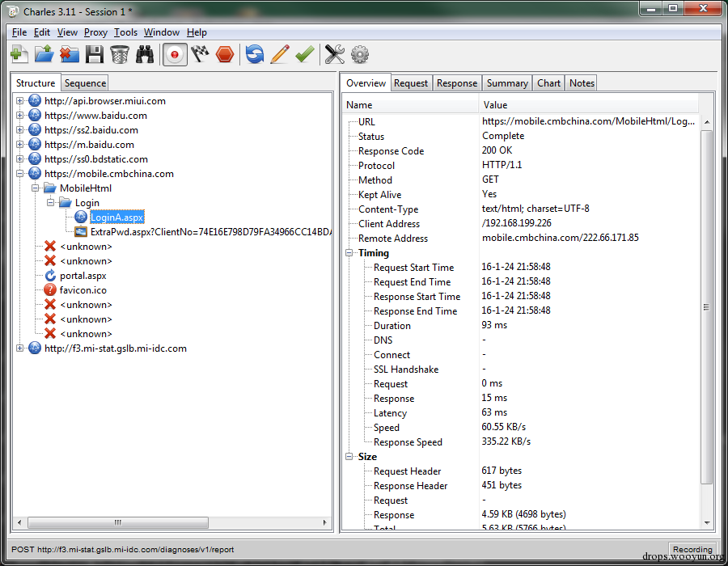The height and width of the screenshot is (566, 728).
Task: Collapse the Timing section in Overview
Action: 349,253
